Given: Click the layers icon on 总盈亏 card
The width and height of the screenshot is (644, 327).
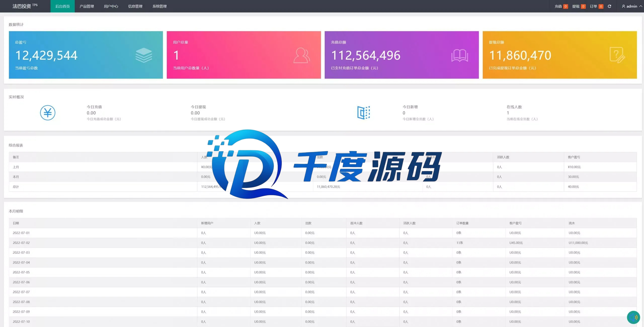Looking at the screenshot, I should [144, 55].
